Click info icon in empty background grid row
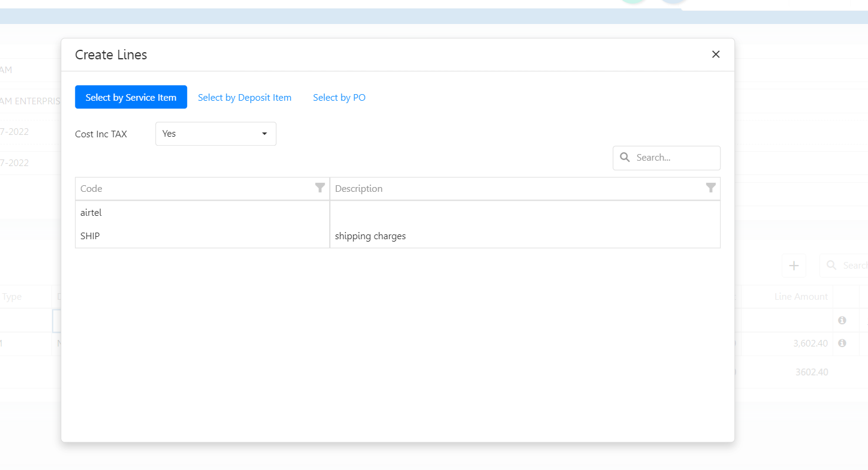Screen dimensions: 868x470 (x=842, y=320)
